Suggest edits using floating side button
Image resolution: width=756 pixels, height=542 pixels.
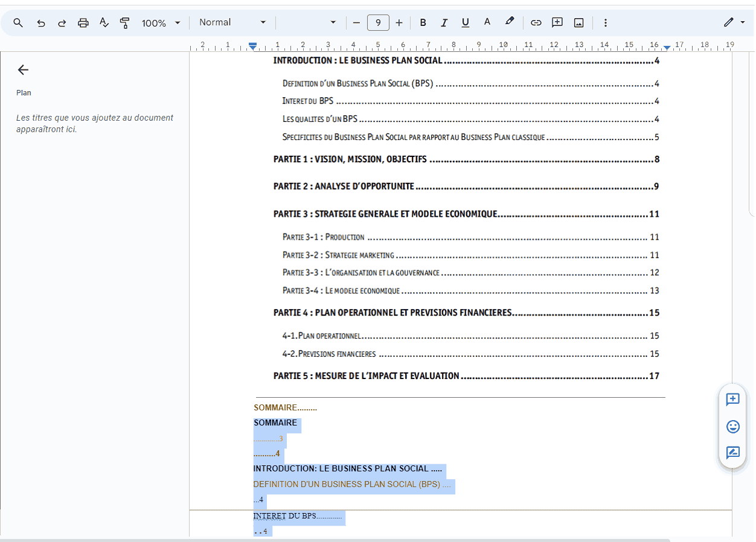(x=732, y=453)
